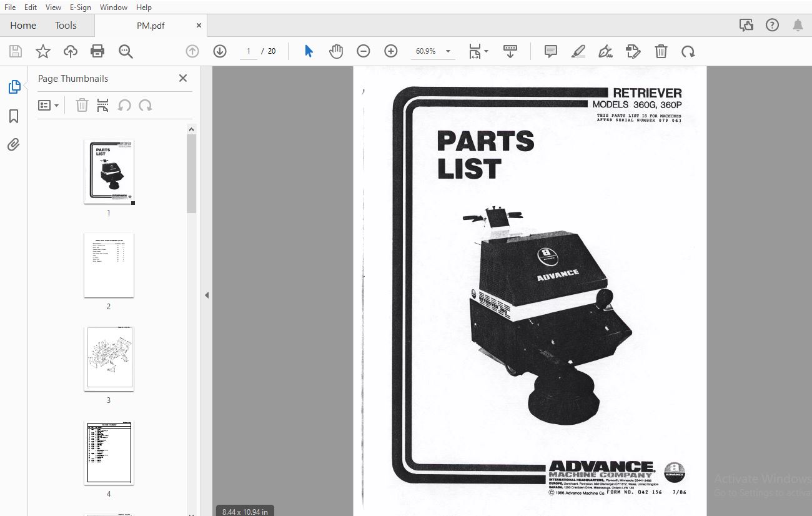Open the Help menu

tap(144, 7)
